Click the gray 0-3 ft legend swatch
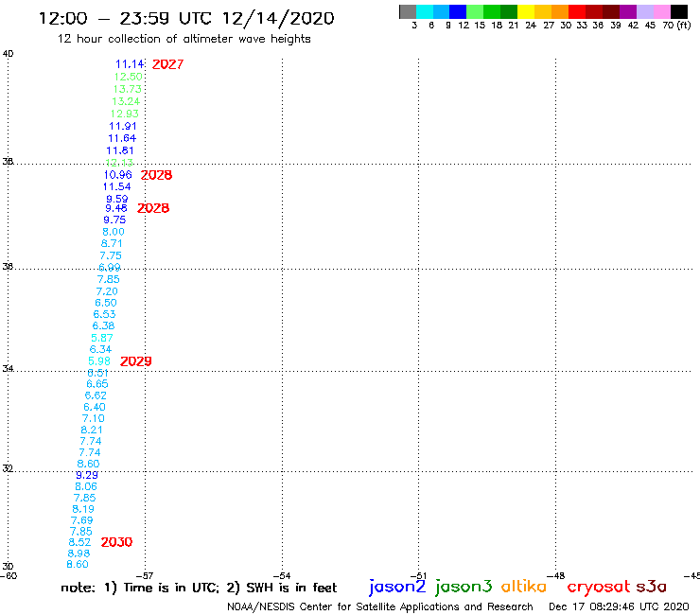The image size is (700, 615). pyautogui.click(x=408, y=11)
